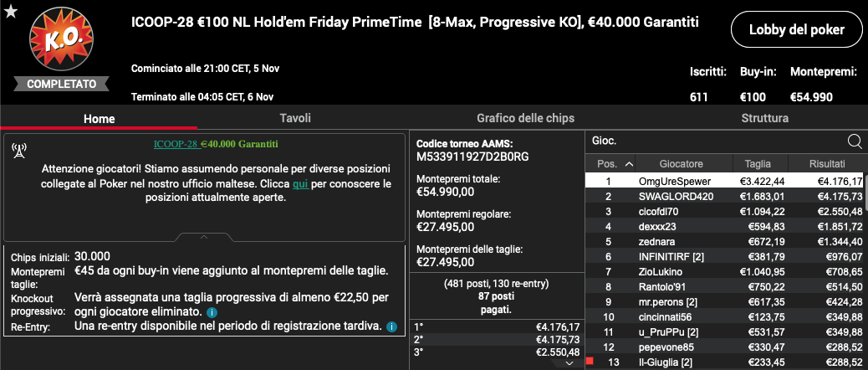Viewport: 868px width, 370px height.
Task: Click the broadcast antenna announcement icon
Action: [19, 150]
